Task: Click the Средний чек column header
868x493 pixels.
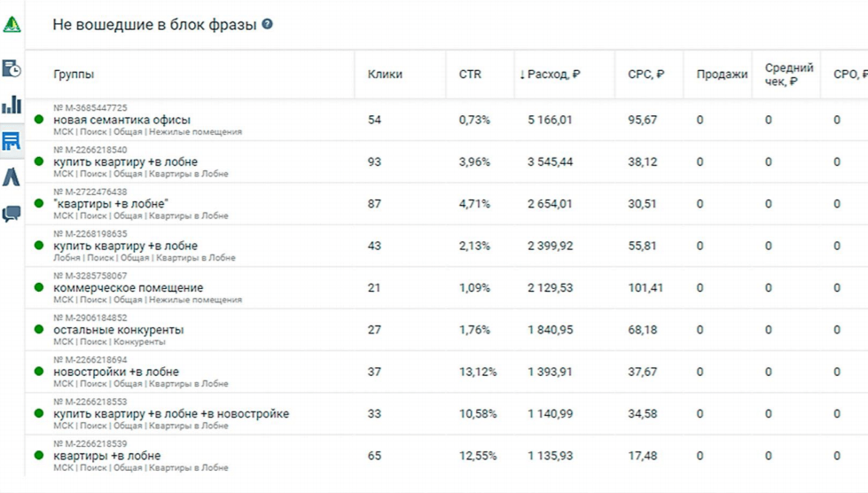Action: [789, 74]
